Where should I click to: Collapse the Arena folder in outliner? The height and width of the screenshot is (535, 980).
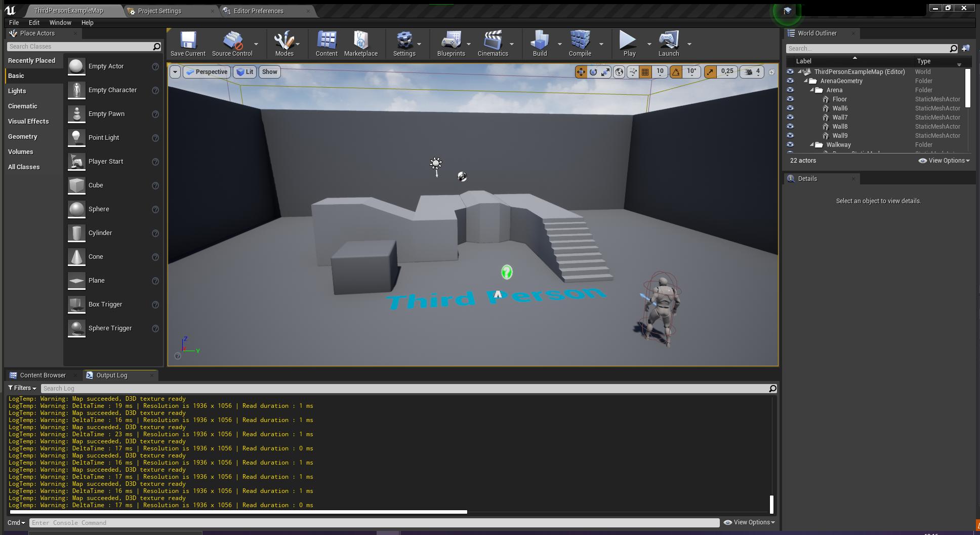point(811,90)
